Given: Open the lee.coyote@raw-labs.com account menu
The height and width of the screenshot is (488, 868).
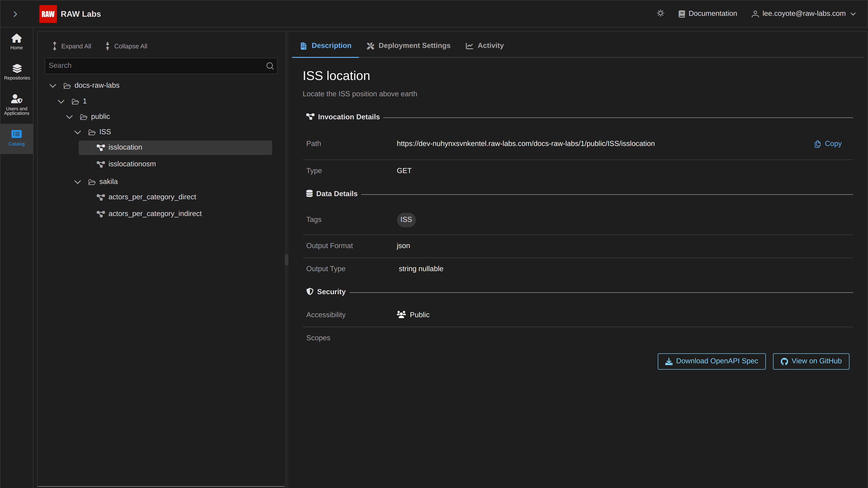Looking at the screenshot, I should point(804,14).
